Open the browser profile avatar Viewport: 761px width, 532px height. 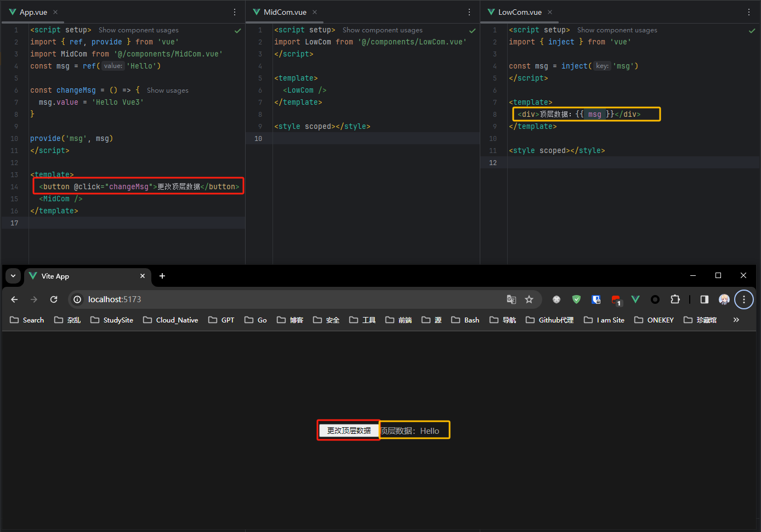724,299
